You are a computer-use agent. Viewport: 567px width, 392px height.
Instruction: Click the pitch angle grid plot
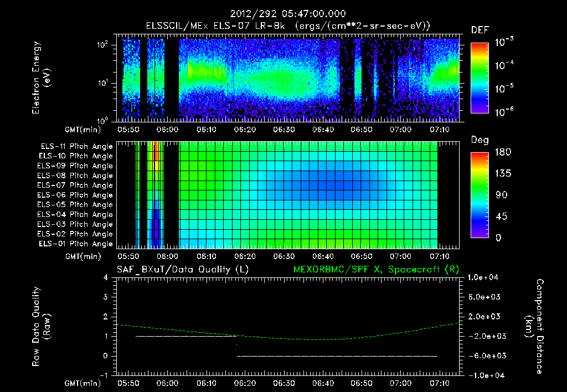[288, 195]
